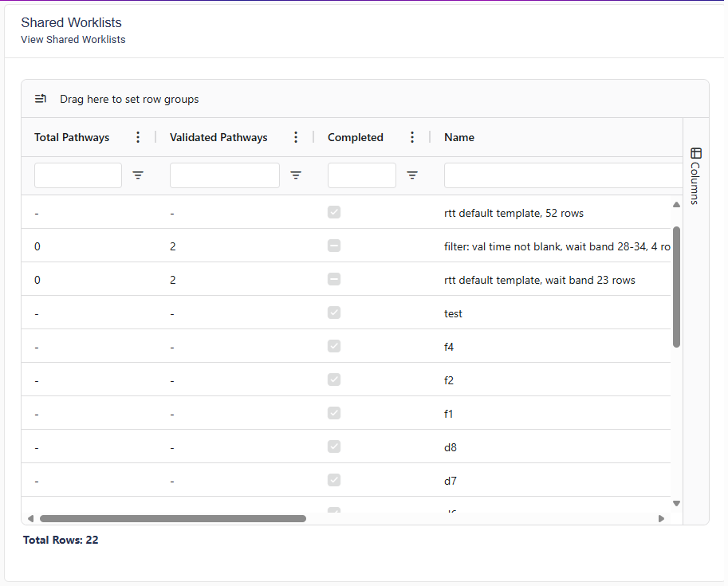Open the Columns side panel
Viewport: 728px width, 586px height.
click(695, 175)
